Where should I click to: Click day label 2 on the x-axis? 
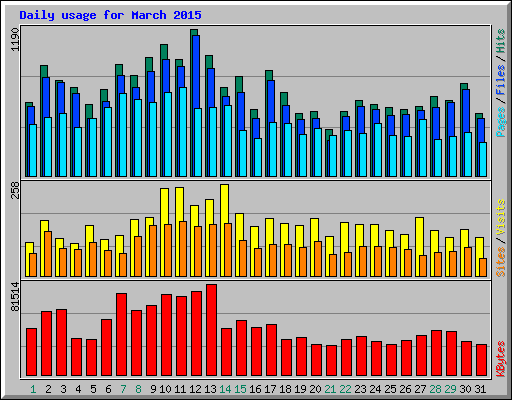[48, 389]
